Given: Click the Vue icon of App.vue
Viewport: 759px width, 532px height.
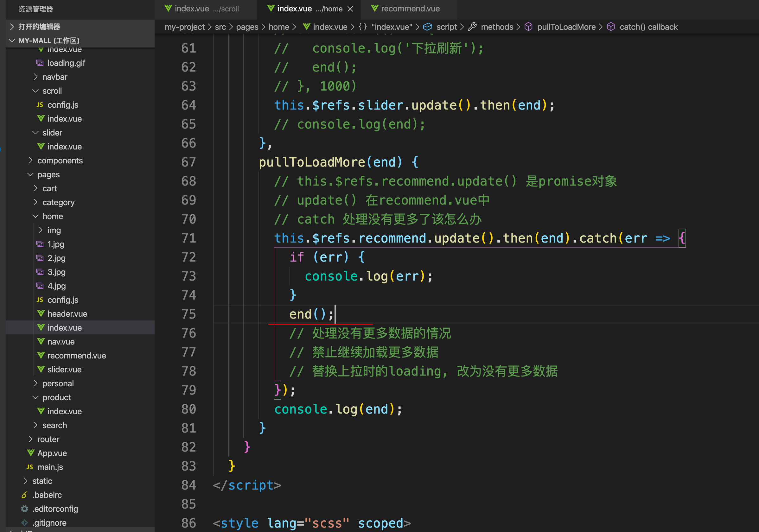Looking at the screenshot, I should coord(31,453).
